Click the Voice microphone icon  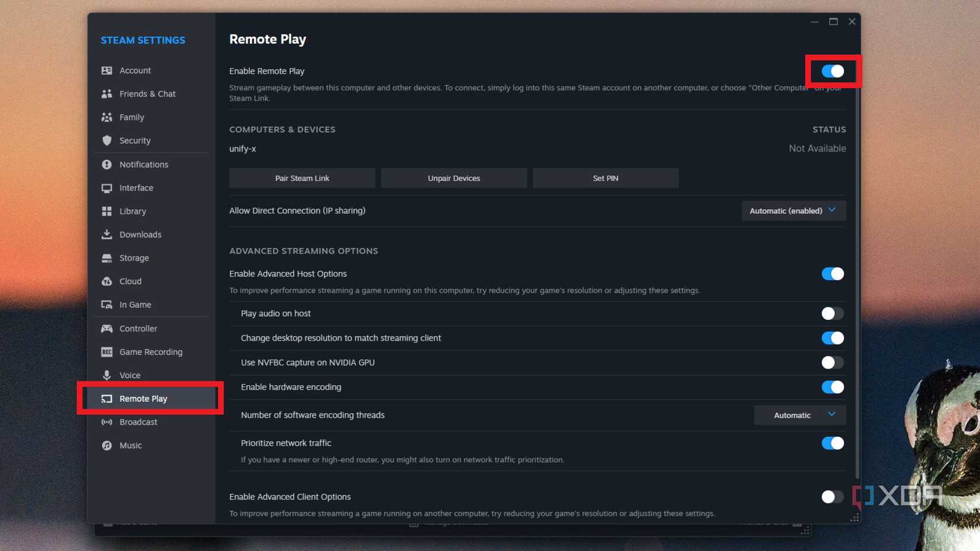coord(107,375)
